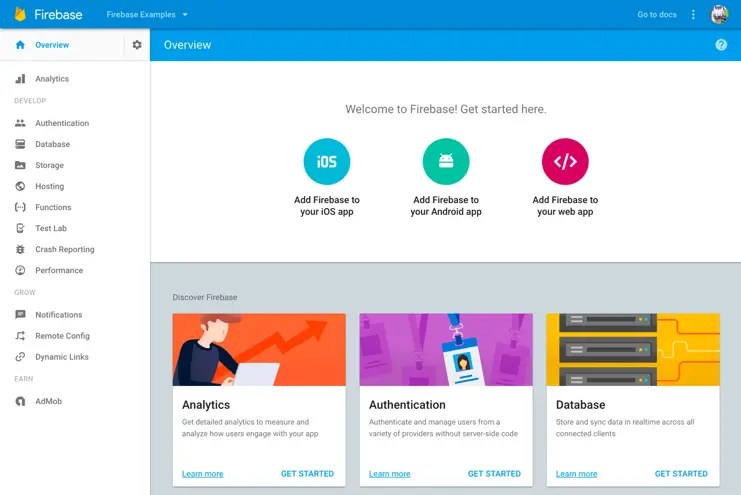Click Learn more on Database card
This screenshot has height=495, width=741.
pyautogui.click(x=576, y=474)
